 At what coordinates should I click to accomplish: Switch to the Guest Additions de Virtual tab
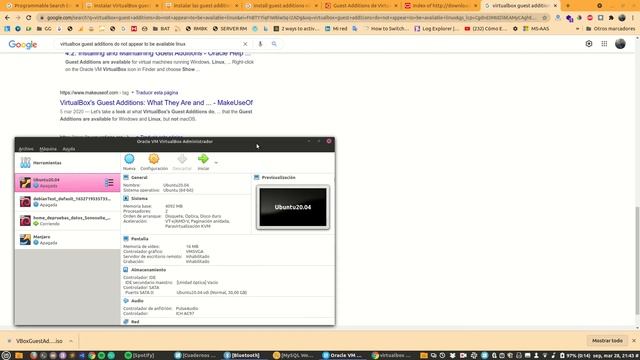click(360, 6)
